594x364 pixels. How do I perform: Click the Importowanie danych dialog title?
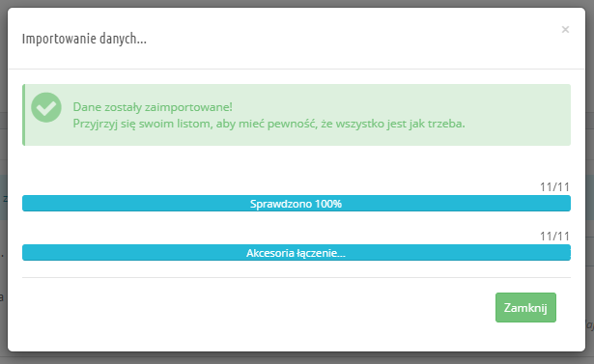click(84, 39)
